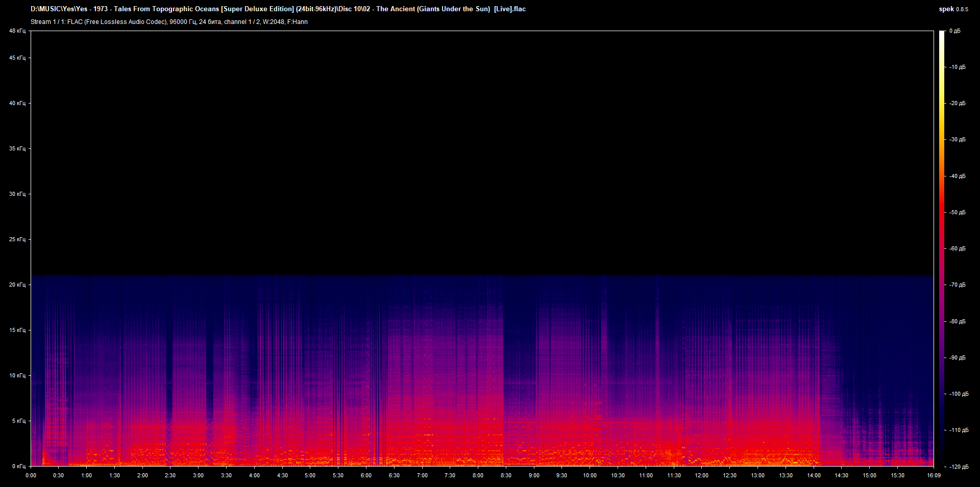Click the -60 дБ color scale label
Image resolution: width=980 pixels, height=487 pixels.
click(957, 248)
